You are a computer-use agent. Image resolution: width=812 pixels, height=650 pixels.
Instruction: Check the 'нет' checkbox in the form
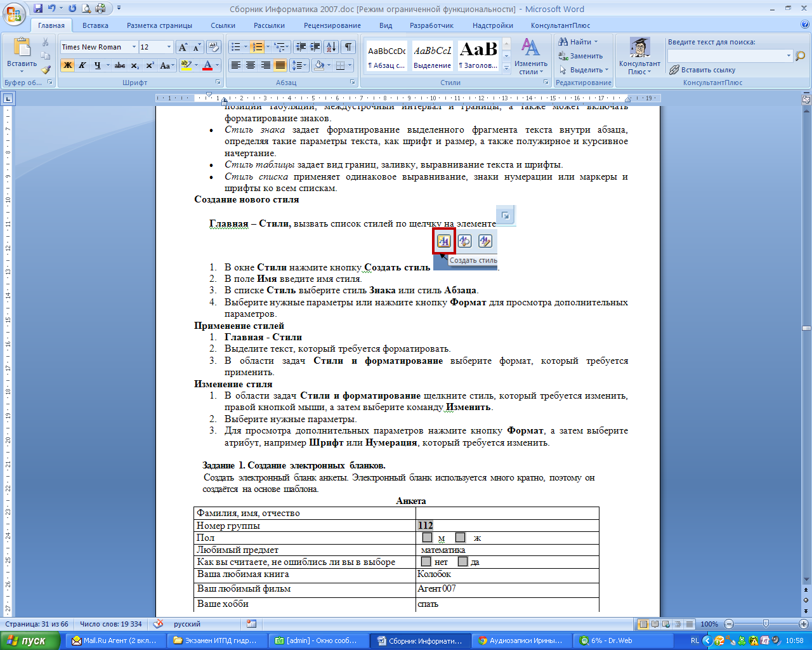[x=426, y=562]
